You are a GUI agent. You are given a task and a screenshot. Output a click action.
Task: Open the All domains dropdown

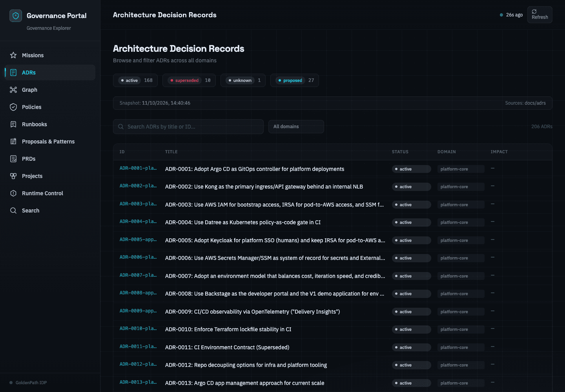[296, 127]
